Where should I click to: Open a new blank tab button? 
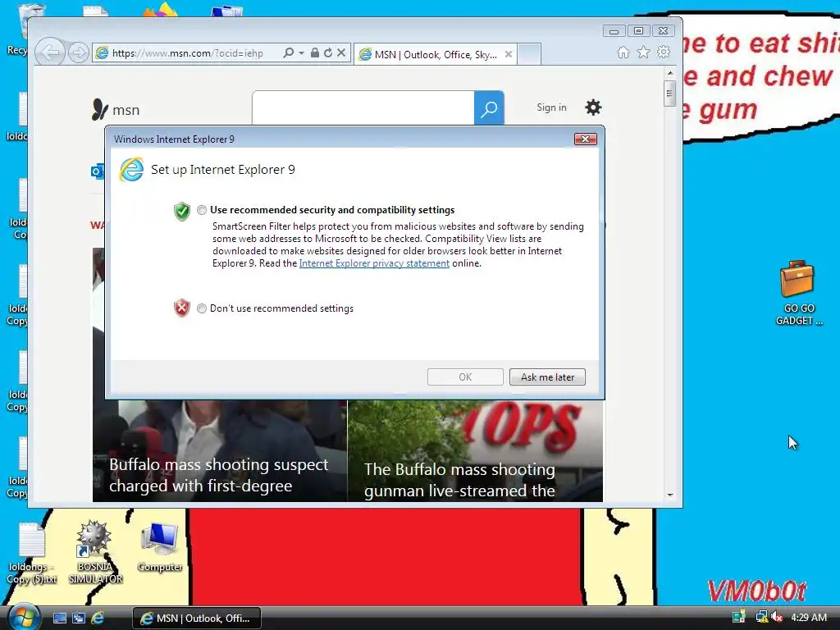pos(529,54)
